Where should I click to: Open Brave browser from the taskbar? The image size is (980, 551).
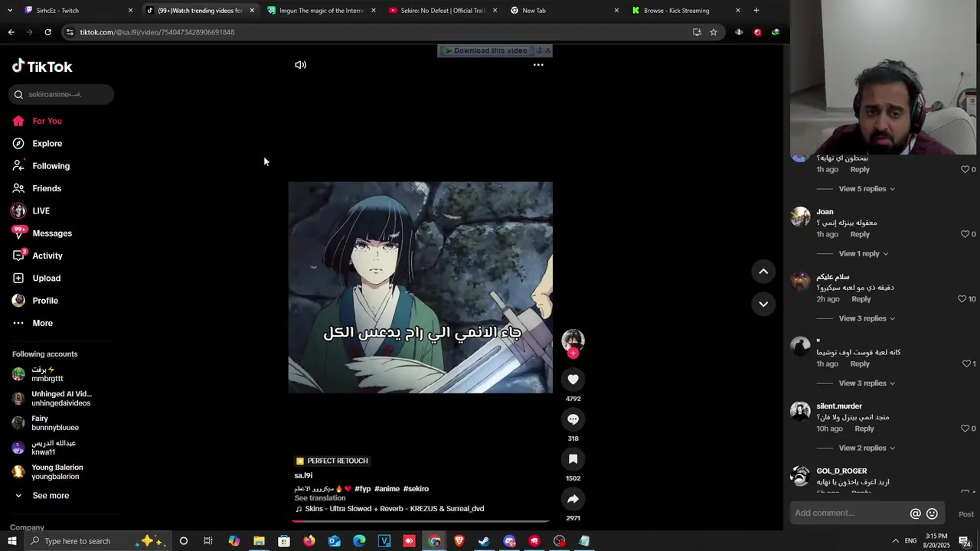point(459,541)
